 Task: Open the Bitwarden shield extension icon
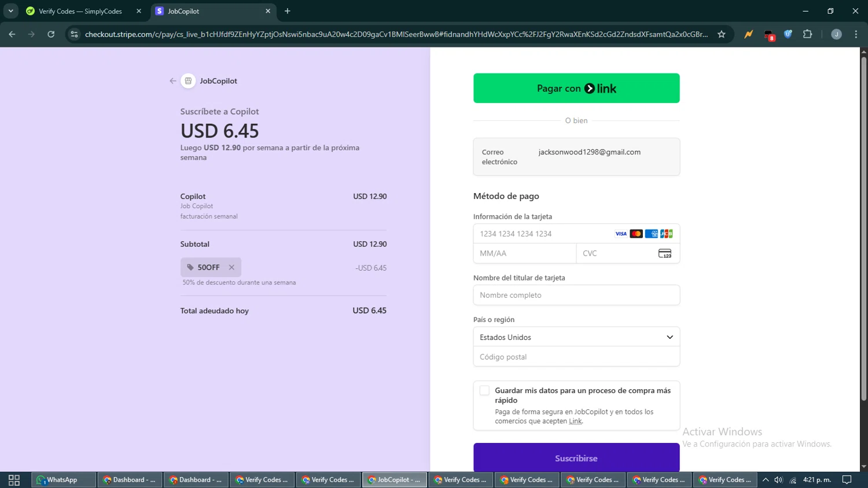tap(788, 34)
